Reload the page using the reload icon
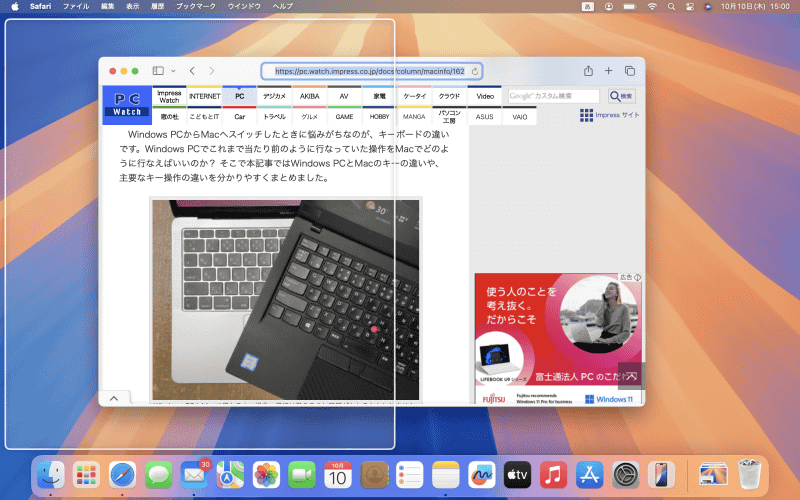The image size is (800, 500). pos(474,71)
